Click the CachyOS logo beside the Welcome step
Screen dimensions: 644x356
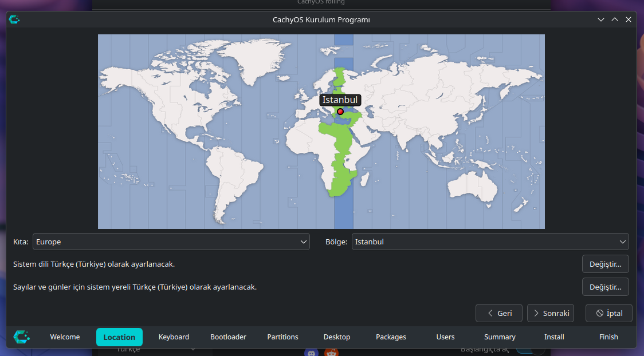pyautogui.click(x=21, y=337)
